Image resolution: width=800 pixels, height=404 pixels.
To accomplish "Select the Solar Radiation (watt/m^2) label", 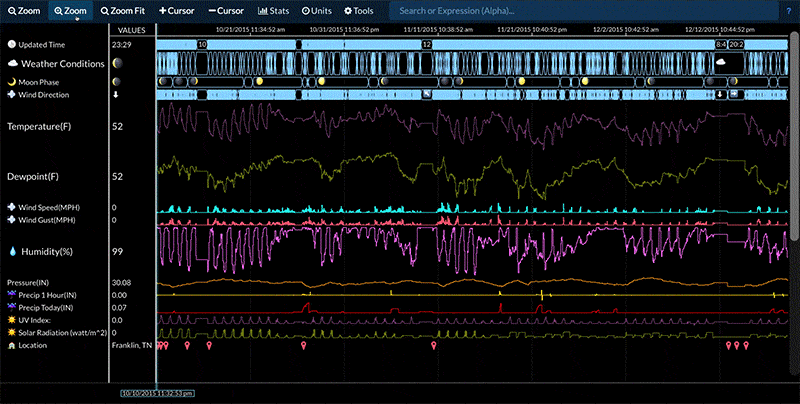I will coord(62,333).
